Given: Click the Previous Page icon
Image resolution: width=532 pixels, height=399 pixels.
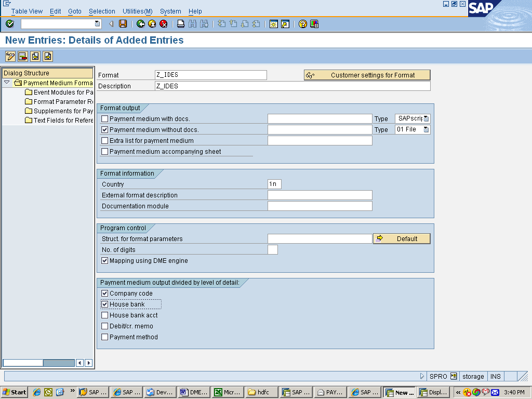Looking at the screenshot, I should 233,24.
